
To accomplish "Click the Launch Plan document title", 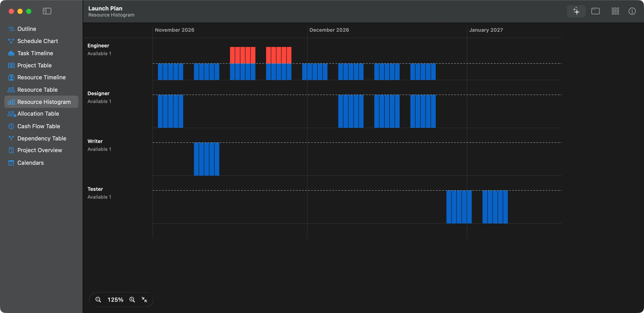I will (105, 8).
